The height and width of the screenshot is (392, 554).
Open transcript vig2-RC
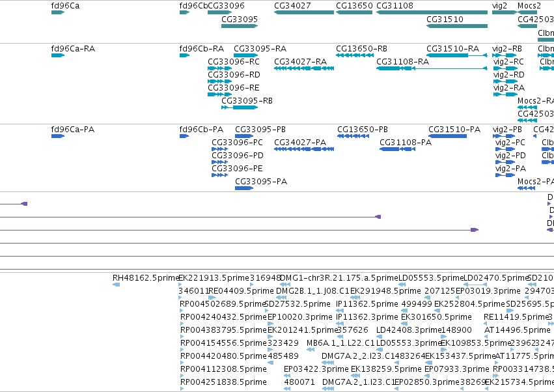506,68
